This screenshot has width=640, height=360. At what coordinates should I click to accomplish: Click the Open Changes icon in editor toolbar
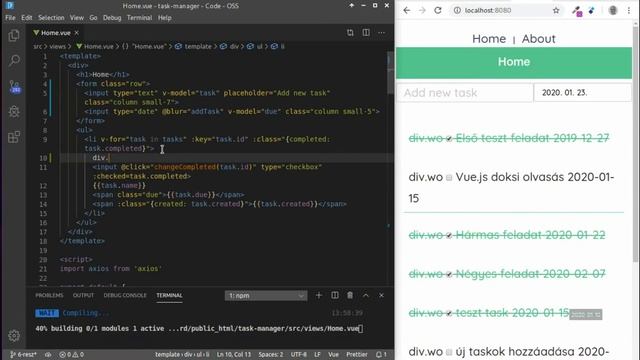coord(350,33)
